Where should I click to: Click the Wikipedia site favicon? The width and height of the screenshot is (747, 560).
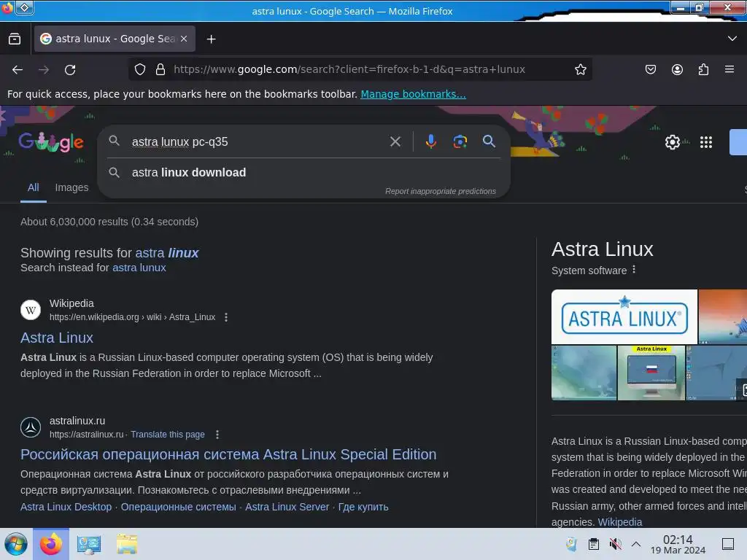31,310
